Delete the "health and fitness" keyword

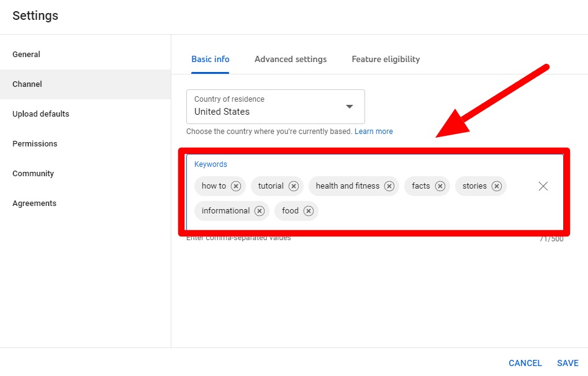pyautogui.click(x=389, y=186)
